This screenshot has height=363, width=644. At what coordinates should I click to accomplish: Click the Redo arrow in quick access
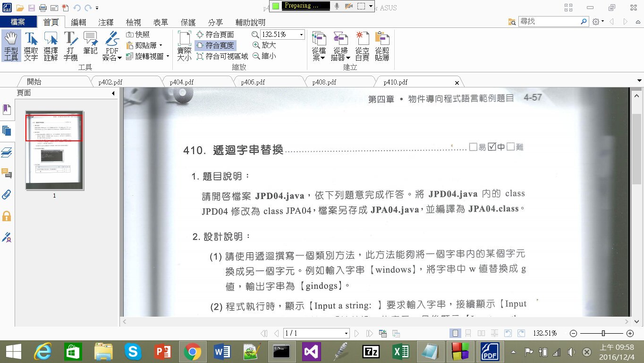tap(88, 8)
